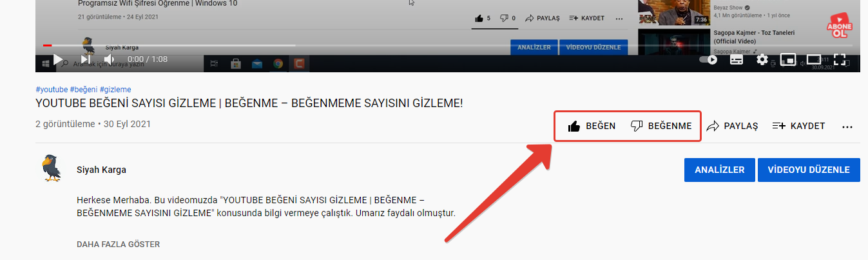Enter fullscreen mode

[x=840, y=59]
